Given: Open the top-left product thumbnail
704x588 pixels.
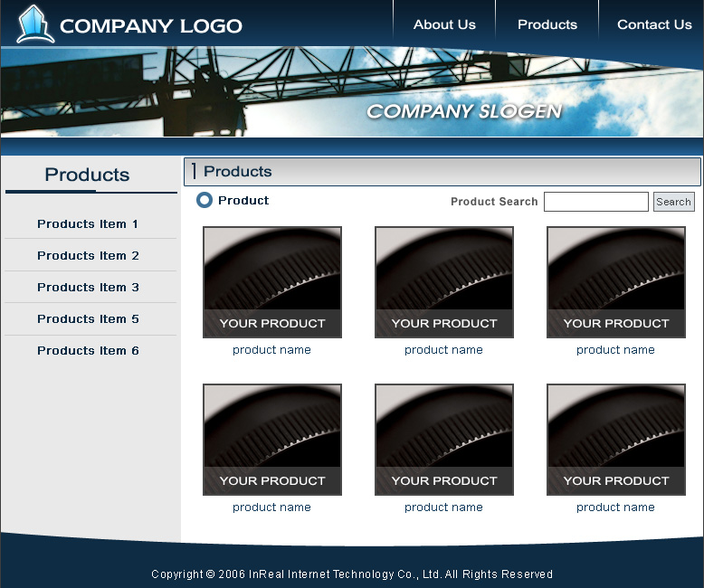Looking at the screenshot, I should click(272, 281).
